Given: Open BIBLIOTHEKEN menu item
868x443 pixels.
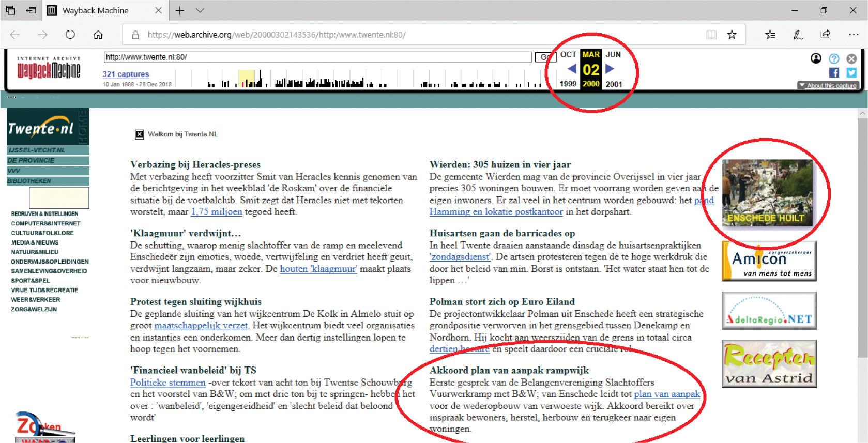Looking at the screenshot, I should tap(48, 181).
